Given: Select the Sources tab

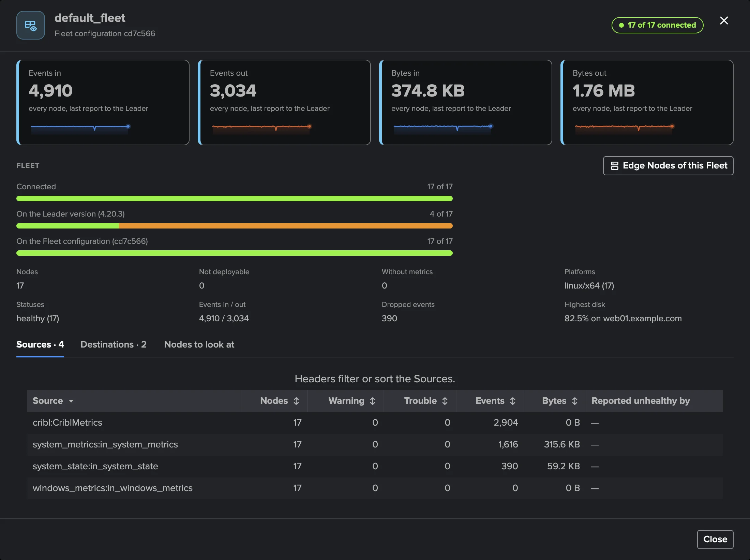Looking at the screenshot, I should (40, 344).
